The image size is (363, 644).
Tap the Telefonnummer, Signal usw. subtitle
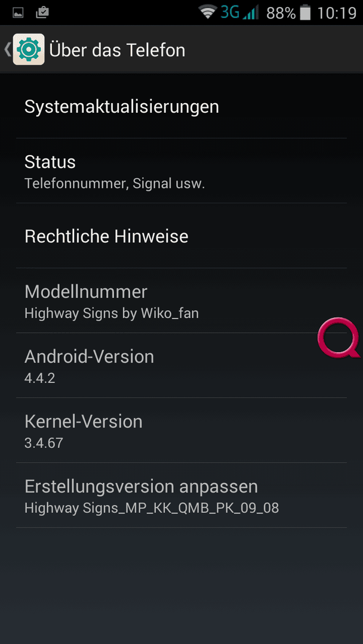(115, 184)
